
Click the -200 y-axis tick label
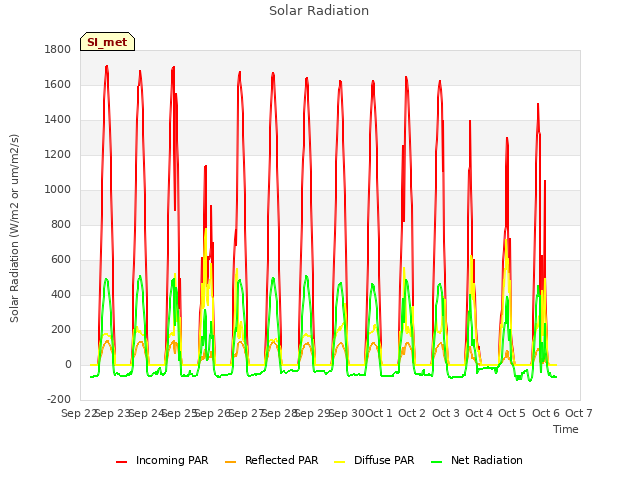(59, 400)
